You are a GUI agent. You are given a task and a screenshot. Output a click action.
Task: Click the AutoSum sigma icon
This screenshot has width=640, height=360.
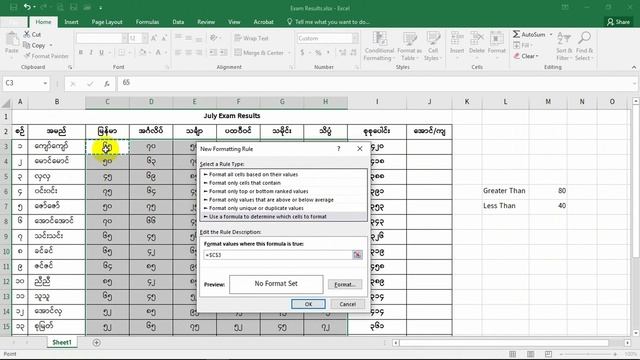(x=516, y=34)
